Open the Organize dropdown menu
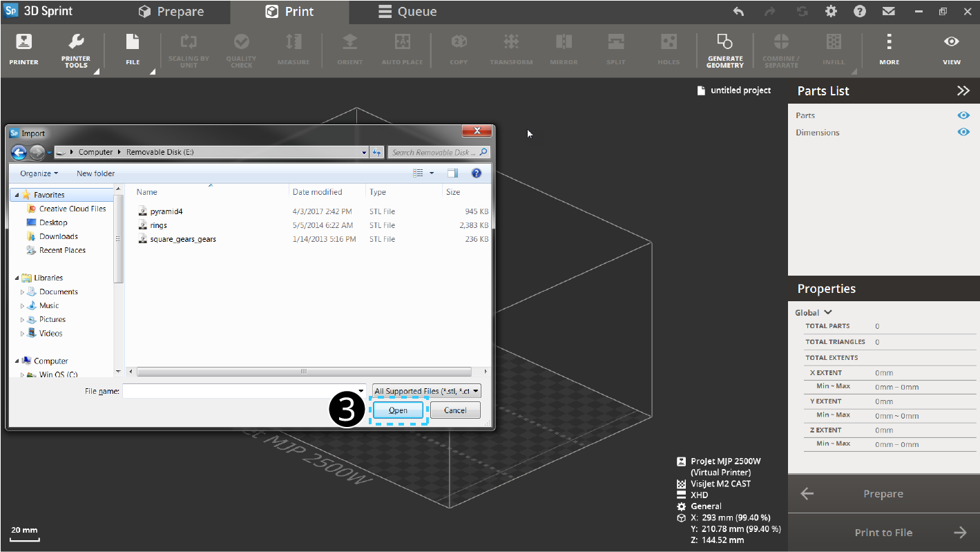The height and width of the screenshot is (552, 980). point(39,173)
